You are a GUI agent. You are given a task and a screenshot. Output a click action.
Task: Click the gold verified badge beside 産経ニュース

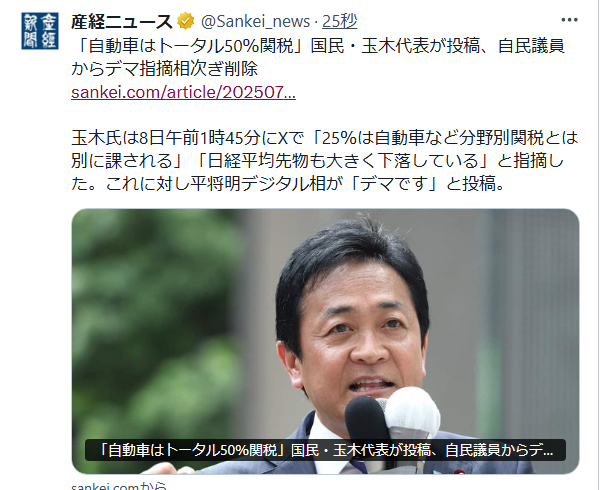pyautogui.click(x=186, y=21)
